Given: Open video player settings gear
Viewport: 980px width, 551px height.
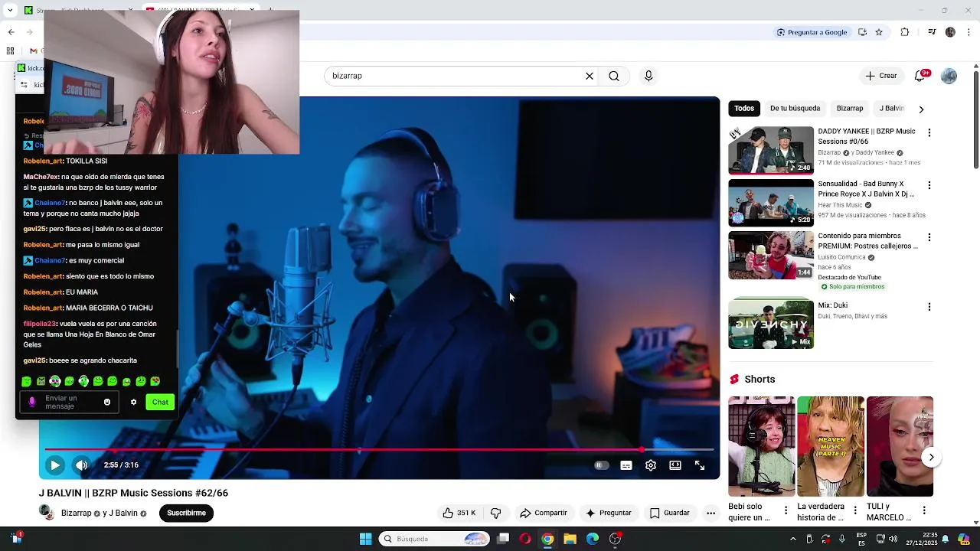Looking at the screenshot, I should click(651, 465).
